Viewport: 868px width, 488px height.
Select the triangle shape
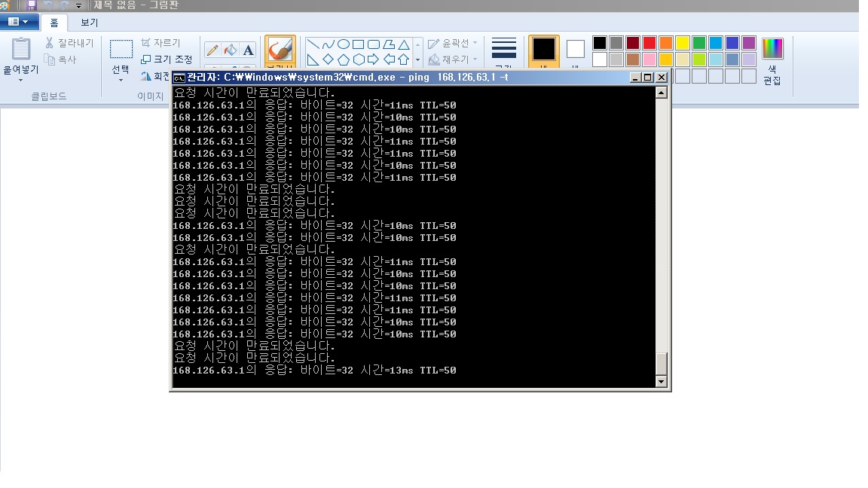coord(404,44)
